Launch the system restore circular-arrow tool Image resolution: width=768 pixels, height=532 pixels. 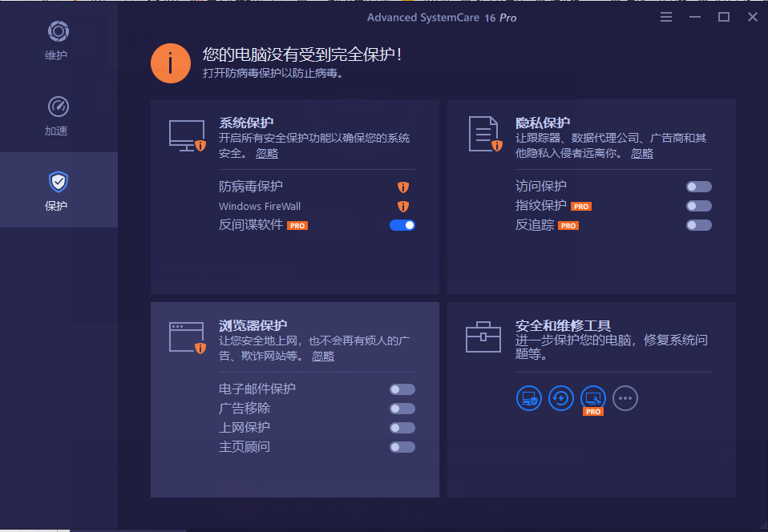click(560, 398)
